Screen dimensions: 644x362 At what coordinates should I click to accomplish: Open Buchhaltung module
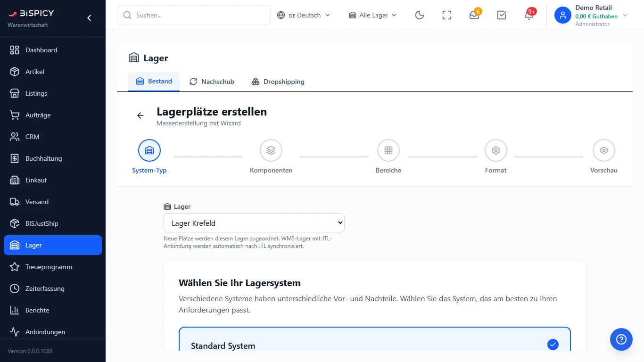[53, 158]
